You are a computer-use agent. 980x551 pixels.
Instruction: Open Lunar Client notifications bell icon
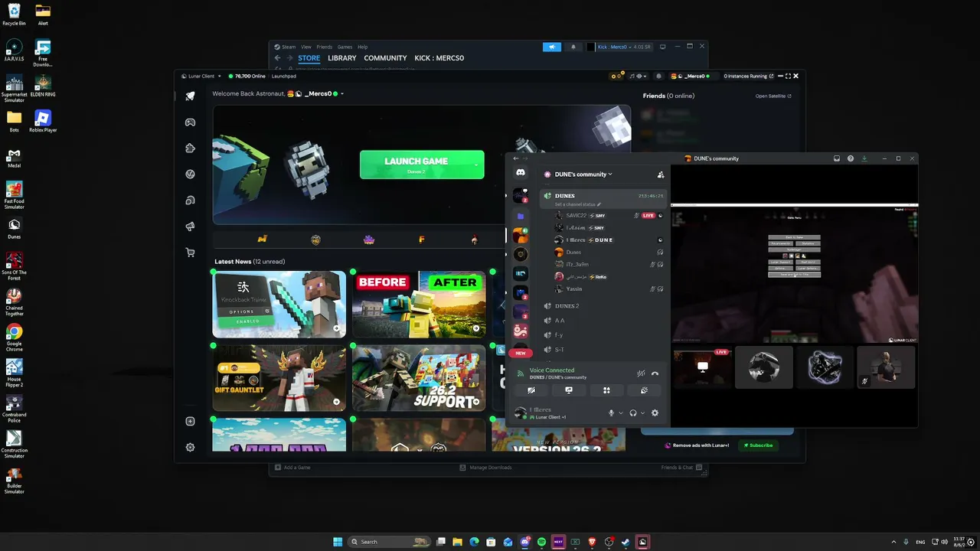pos(658,77)
